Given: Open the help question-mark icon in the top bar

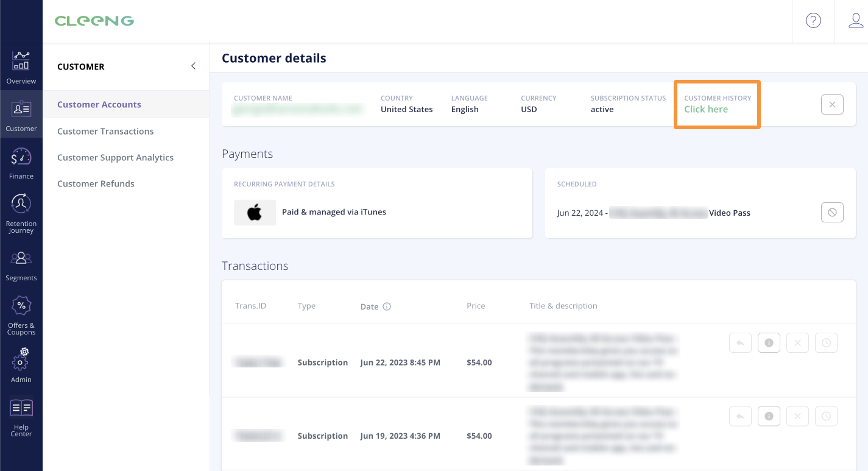Looking at the screenshot, I should tap(813, 20).
